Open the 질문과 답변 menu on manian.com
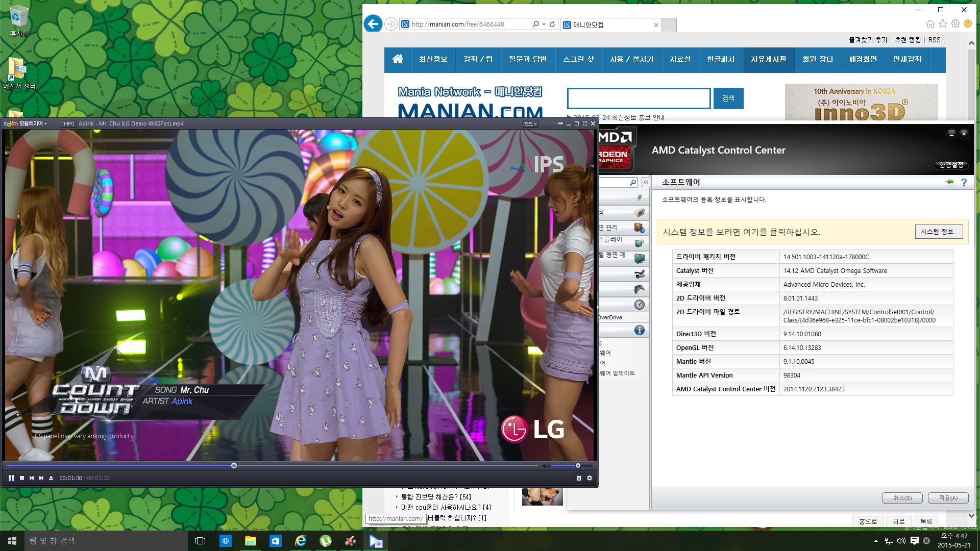 pyautogui.click(x=528, y=60)
